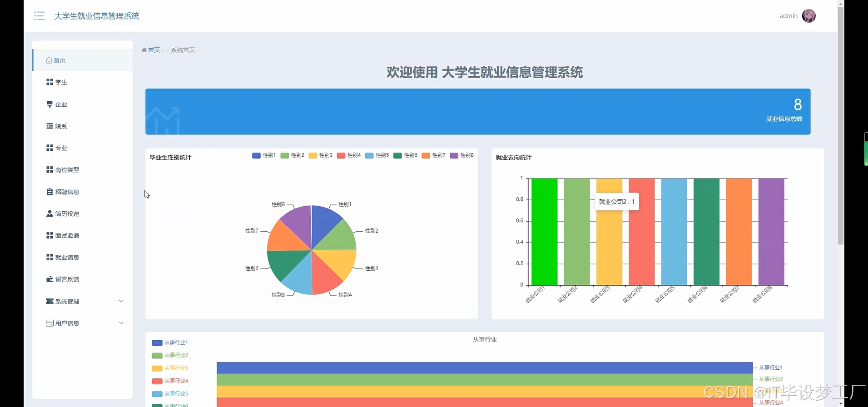
Task: Click the 面试邀请 grid icon
Action: pos(50,235)
